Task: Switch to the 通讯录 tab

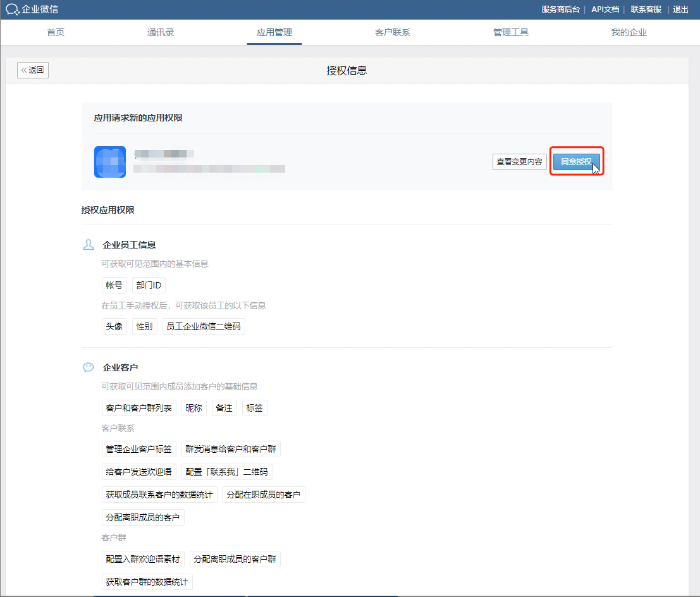Action: pyautogui.click(x=161, y=32)
